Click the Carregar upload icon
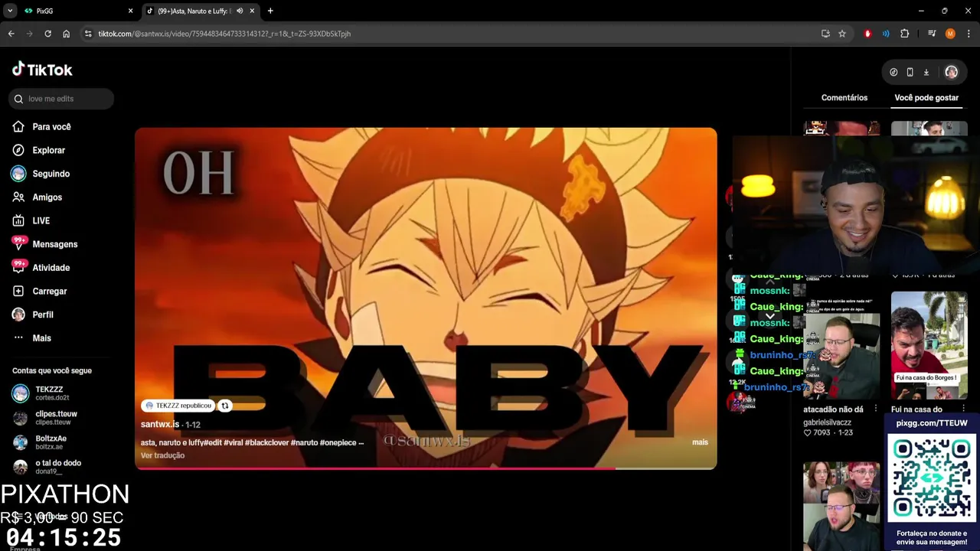The image size is (980, 551). [x=18, y=291]
